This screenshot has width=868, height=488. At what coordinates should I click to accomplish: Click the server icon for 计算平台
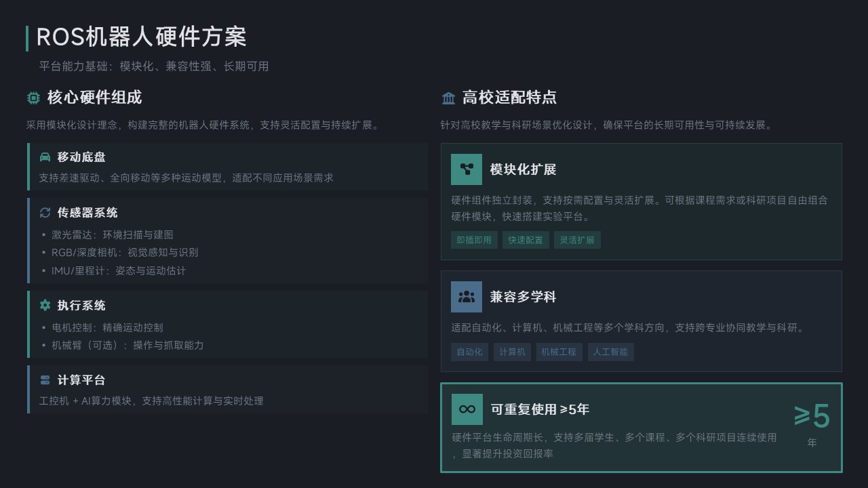[45, 380]
